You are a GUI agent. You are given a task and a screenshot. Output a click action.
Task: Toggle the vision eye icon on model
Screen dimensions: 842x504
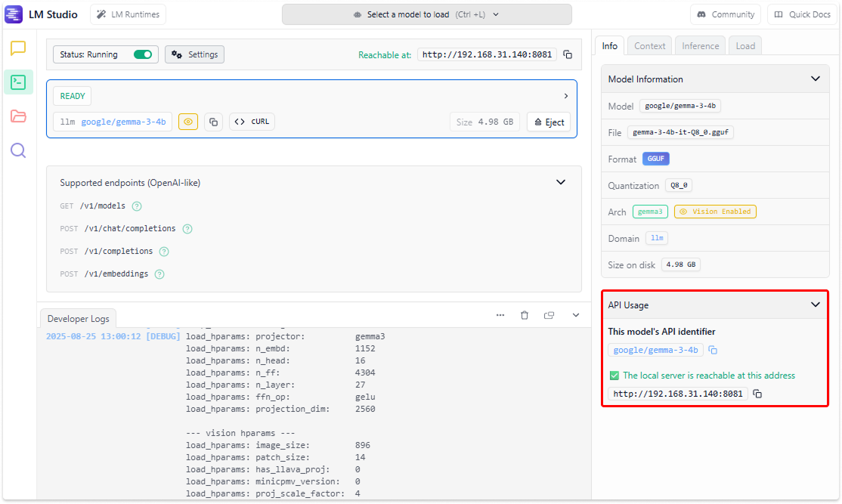[x=188, y=122]
